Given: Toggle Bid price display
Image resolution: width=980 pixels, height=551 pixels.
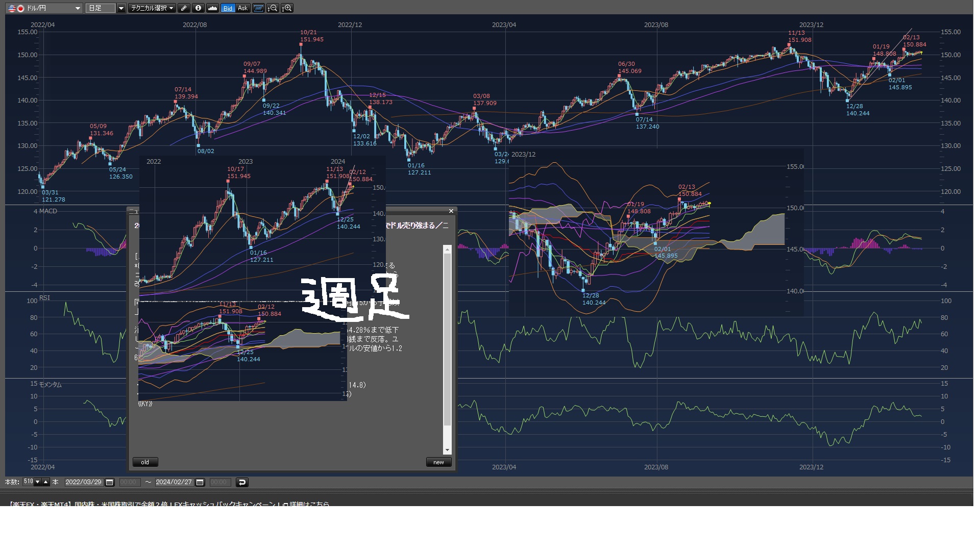Looking at the screenshot, I should 228,8.
